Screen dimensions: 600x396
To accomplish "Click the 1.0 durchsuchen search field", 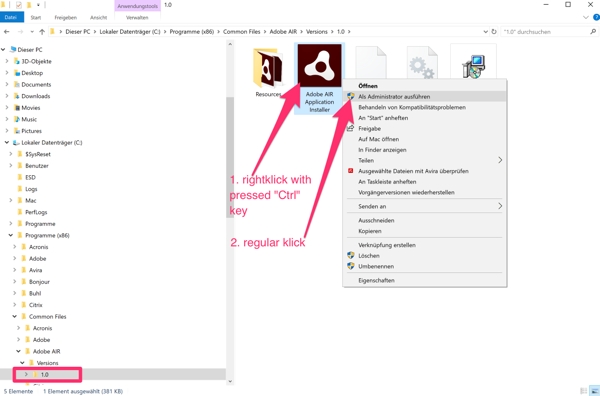I will point(545,32).
